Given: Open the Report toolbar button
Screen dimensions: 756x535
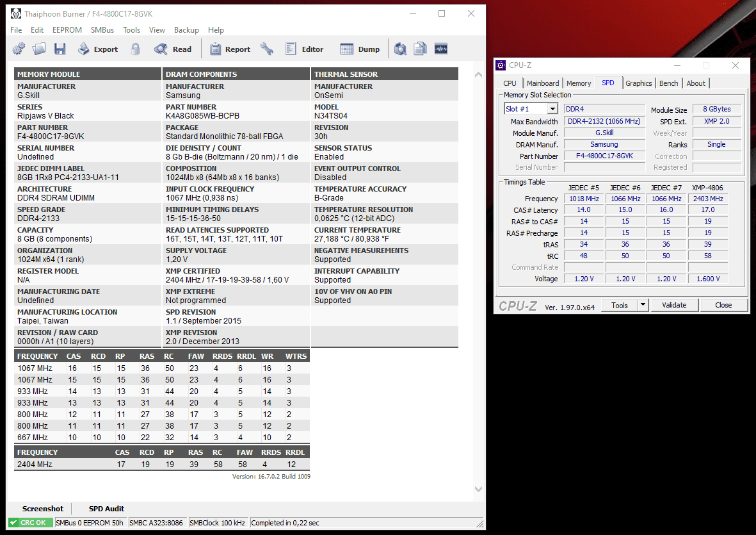Looking at the screenshot, I should 230,49.
